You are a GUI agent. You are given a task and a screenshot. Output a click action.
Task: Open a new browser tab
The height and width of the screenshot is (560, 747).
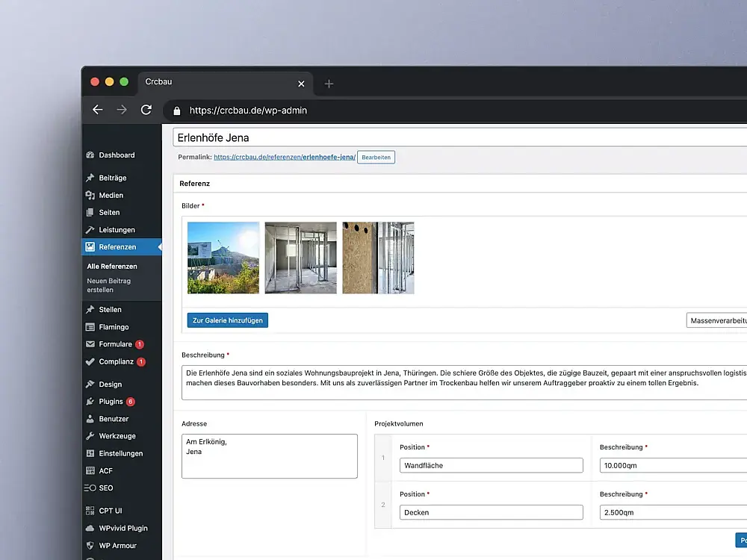(329, 84)
